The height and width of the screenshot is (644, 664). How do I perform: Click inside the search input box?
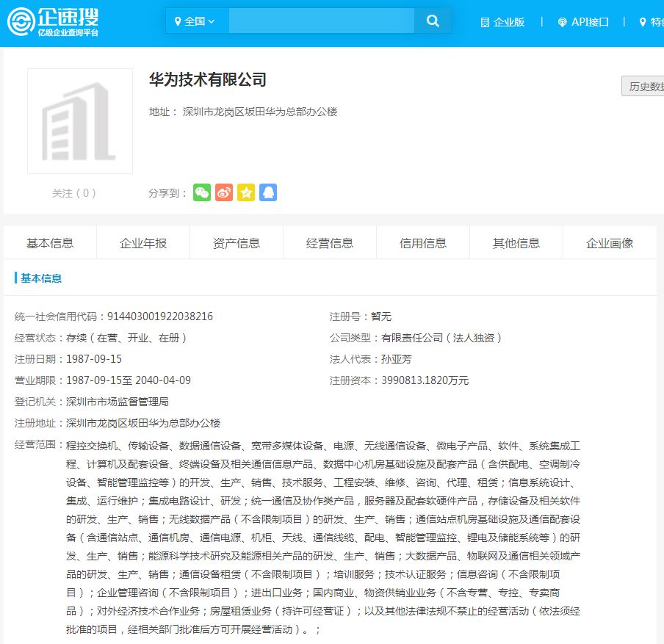coord(320,21)
